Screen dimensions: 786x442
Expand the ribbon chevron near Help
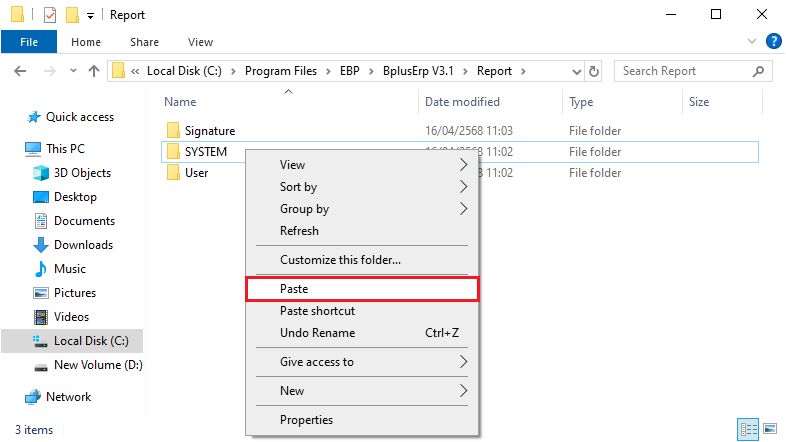click(751, 41)
